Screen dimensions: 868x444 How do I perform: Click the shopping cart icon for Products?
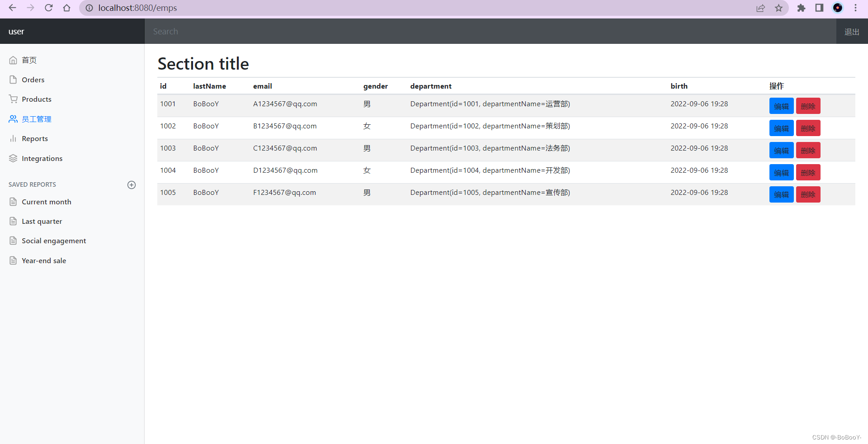click(13, 99)
